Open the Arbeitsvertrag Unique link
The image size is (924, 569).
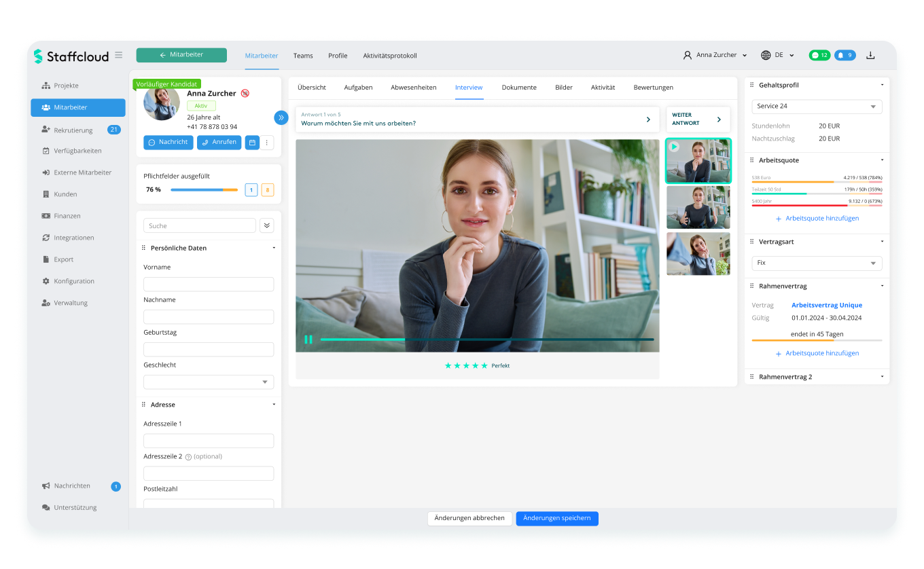826,306
